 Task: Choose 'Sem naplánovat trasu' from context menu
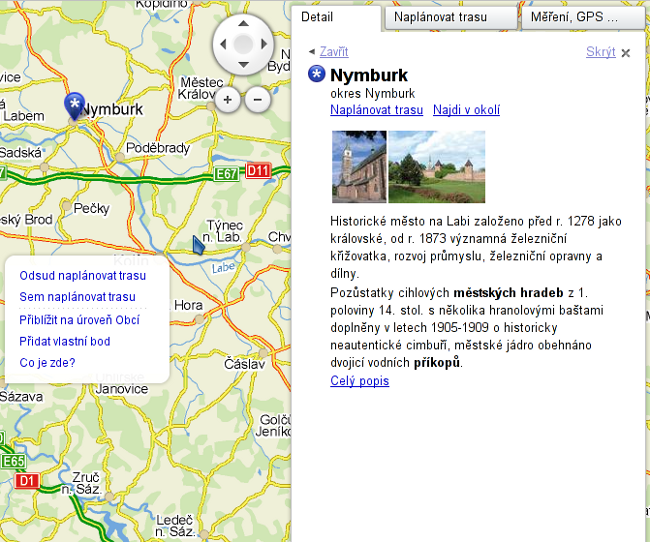tap(77, 297)
